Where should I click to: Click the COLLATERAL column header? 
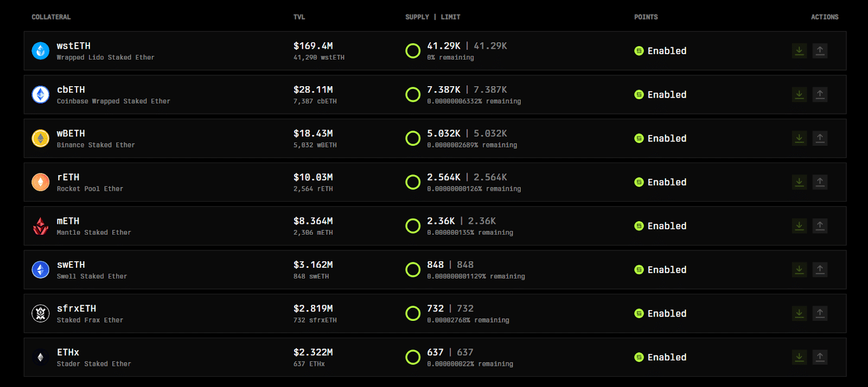pyautogui.click(x=51, y=17)
